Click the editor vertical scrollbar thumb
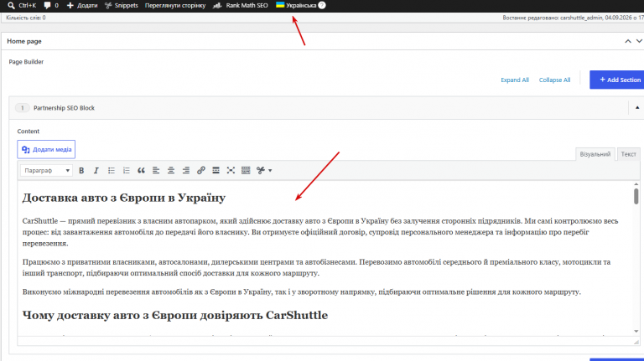The width and height of the screenshot is (644, 361). [x=636, y=196]
